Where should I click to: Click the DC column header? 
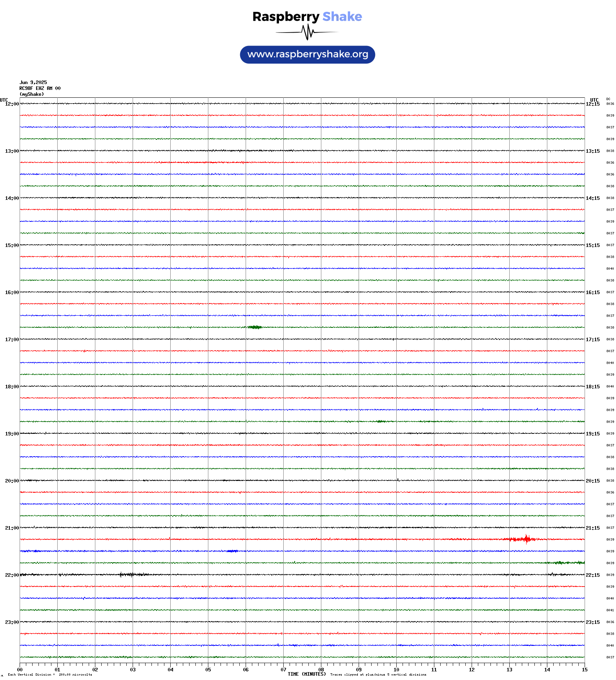(x=608, y=99)
